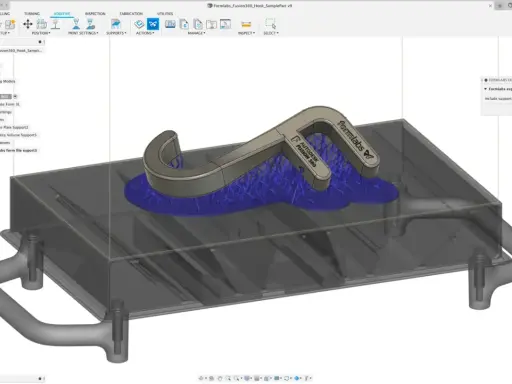Switch to the TURNING tab
512x384 pixels.
point(32,14)
